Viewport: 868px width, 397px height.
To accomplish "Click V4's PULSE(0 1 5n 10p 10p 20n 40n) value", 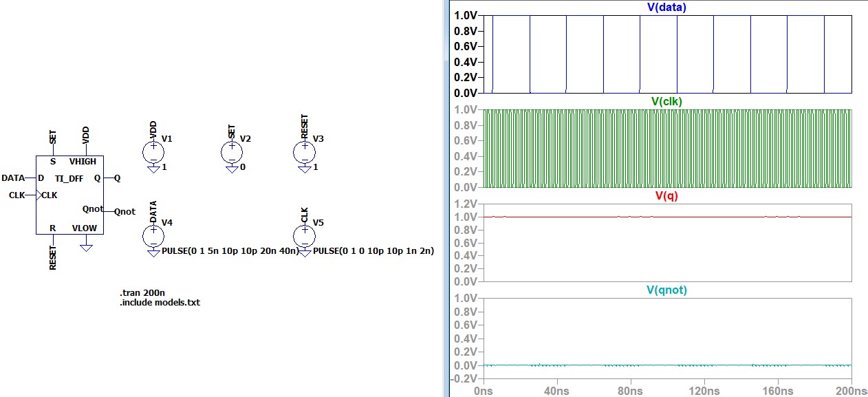I will point(230,252).
